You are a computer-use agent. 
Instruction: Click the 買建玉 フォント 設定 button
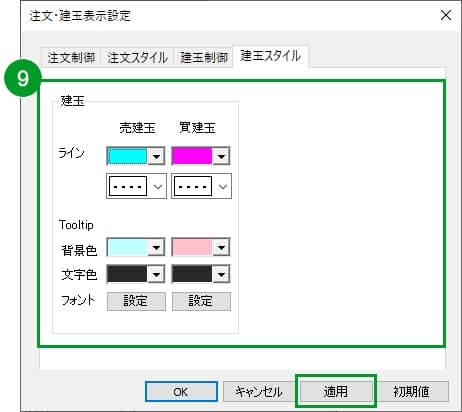click(x=201, y=301)
